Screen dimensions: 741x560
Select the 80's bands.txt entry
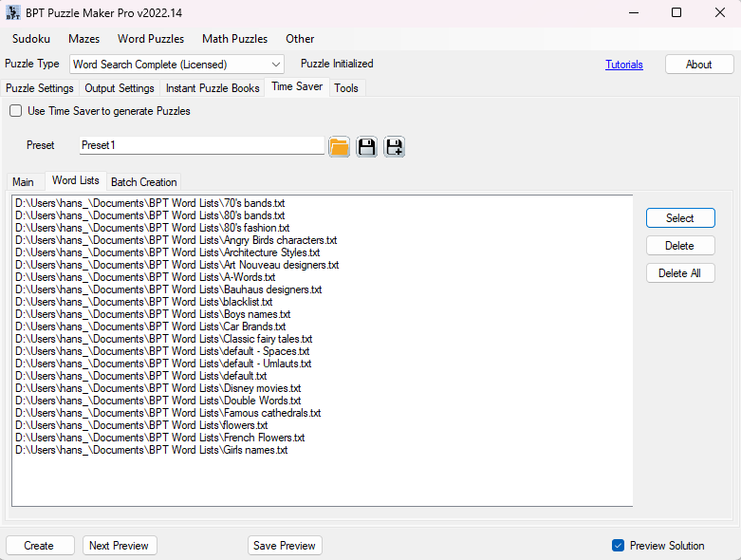150,215
